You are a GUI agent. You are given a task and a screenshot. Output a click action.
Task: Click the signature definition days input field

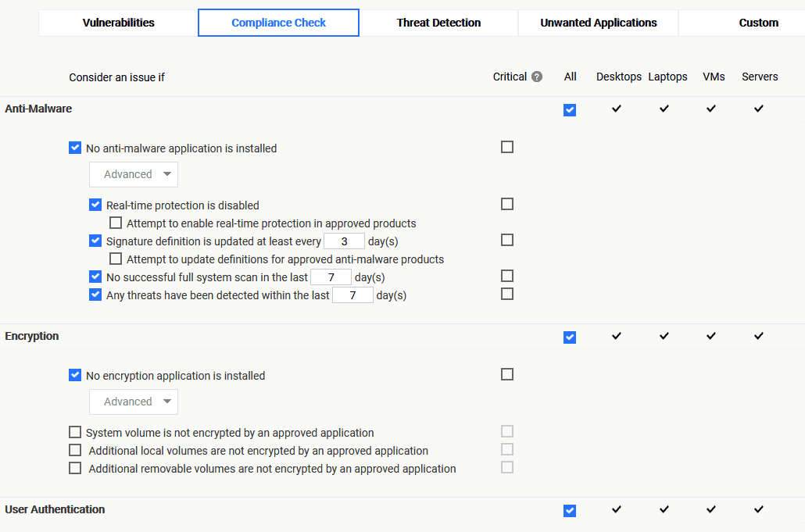click(x=344, y=241)
